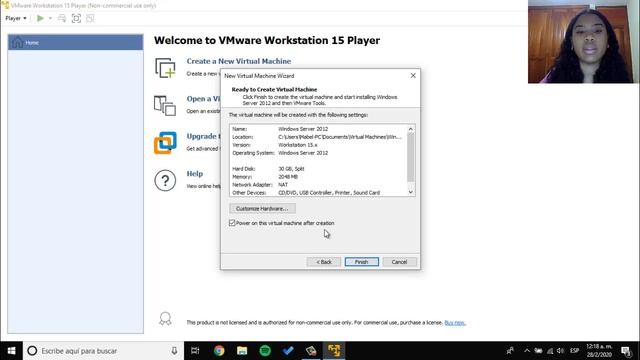
Task: Click settings list scroll up arrow
Action: [x=411, y=129]
